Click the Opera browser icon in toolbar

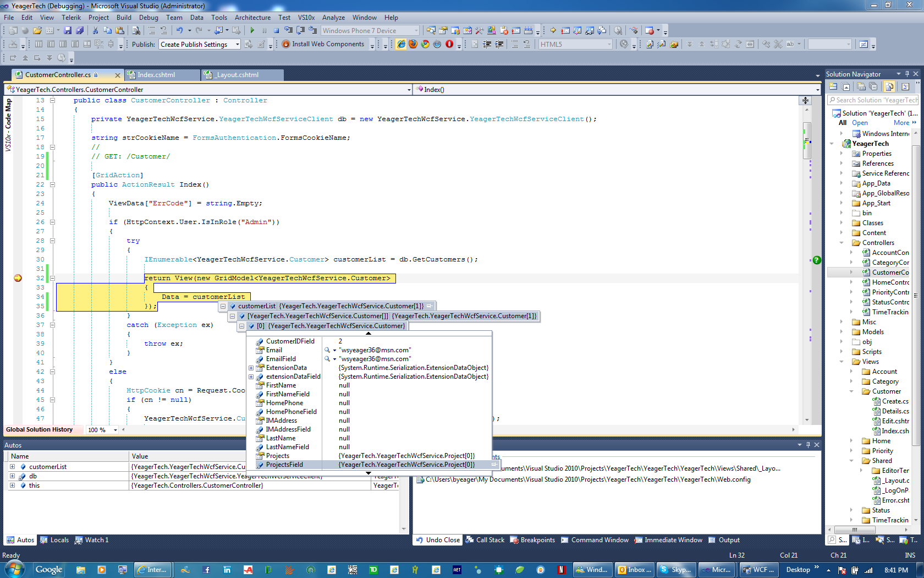coord(449,44)
